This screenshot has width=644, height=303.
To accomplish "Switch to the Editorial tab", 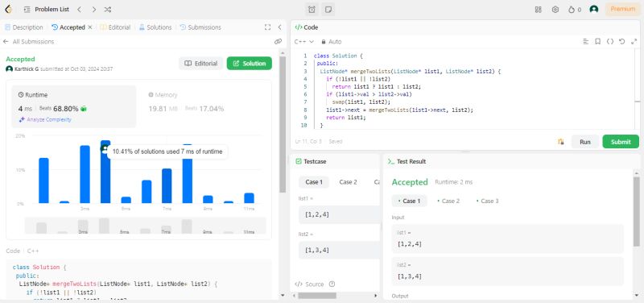I will tap(115, 27).
